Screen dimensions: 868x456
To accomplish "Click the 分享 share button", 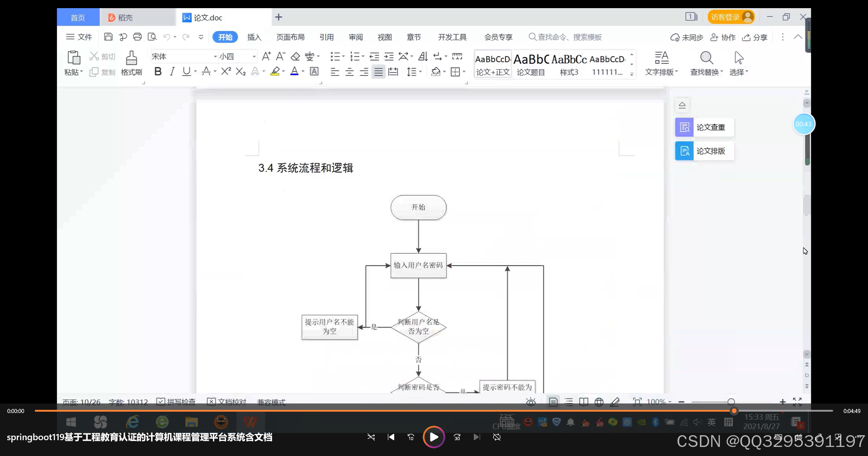I will point(755,37).
